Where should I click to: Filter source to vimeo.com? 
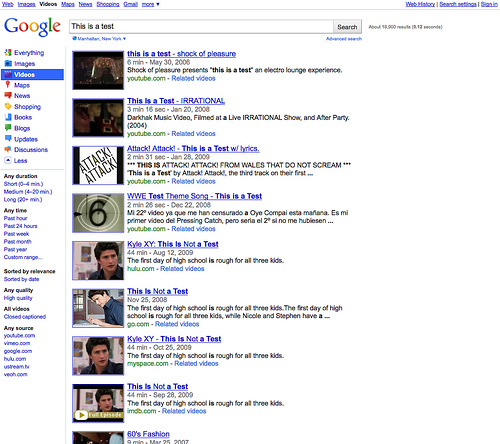point(17,343)
